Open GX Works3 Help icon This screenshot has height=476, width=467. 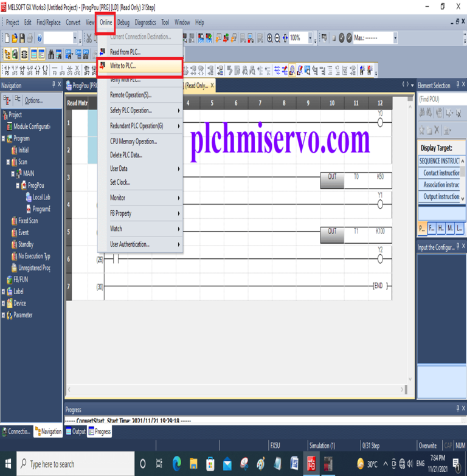[x=40, y=38]
